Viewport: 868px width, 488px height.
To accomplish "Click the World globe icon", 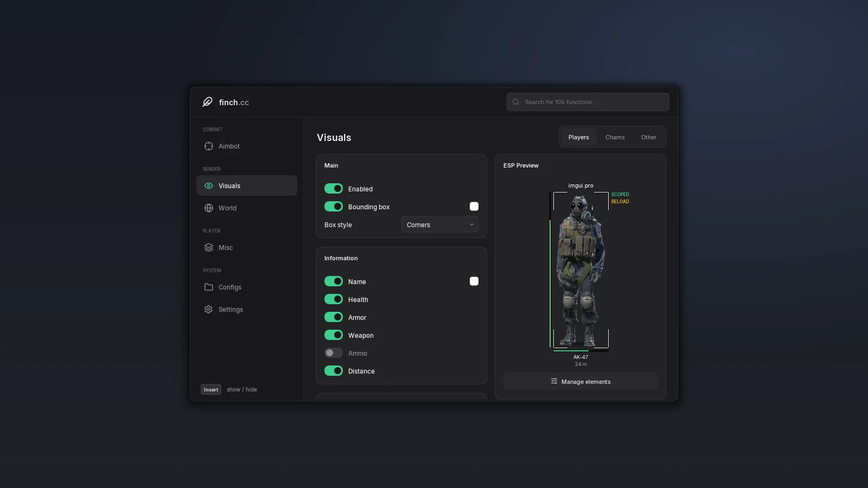I will point(208,208).
